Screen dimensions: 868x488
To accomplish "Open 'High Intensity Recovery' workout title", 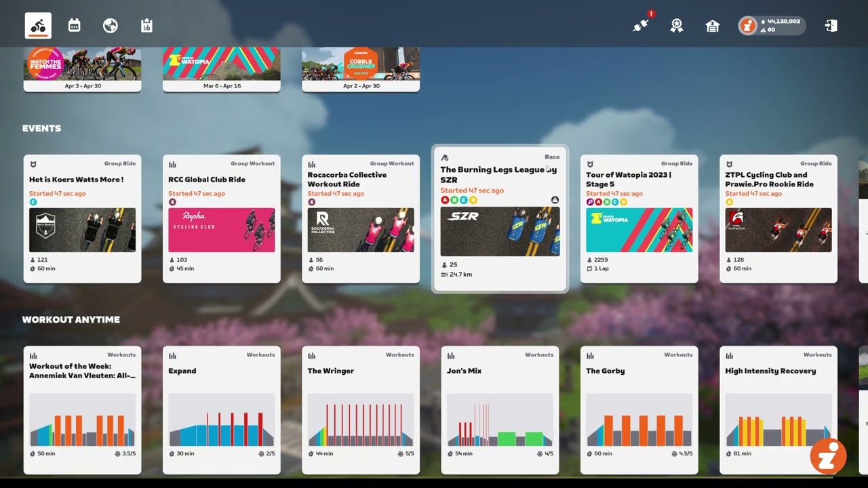I will point(770,371).
